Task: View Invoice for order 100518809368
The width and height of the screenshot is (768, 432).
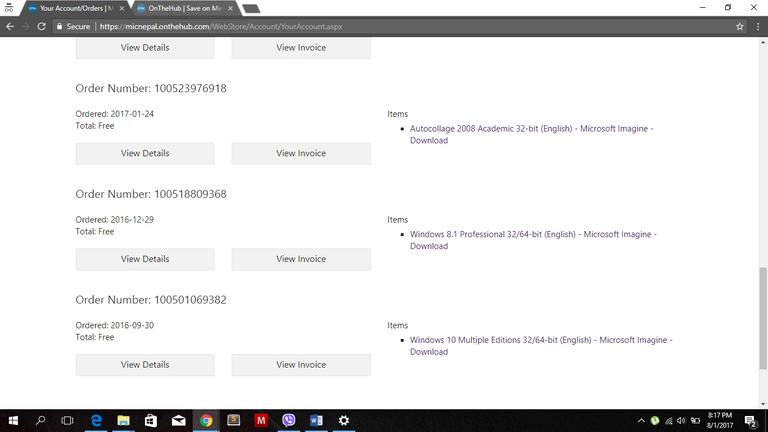Action: point(301,259)
